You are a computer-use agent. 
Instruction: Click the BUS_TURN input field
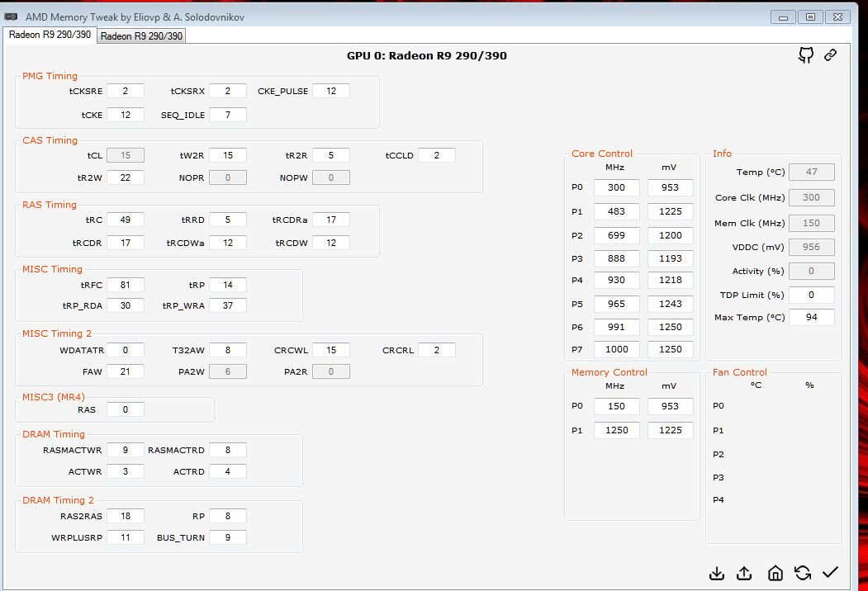[x=227, y=537]
